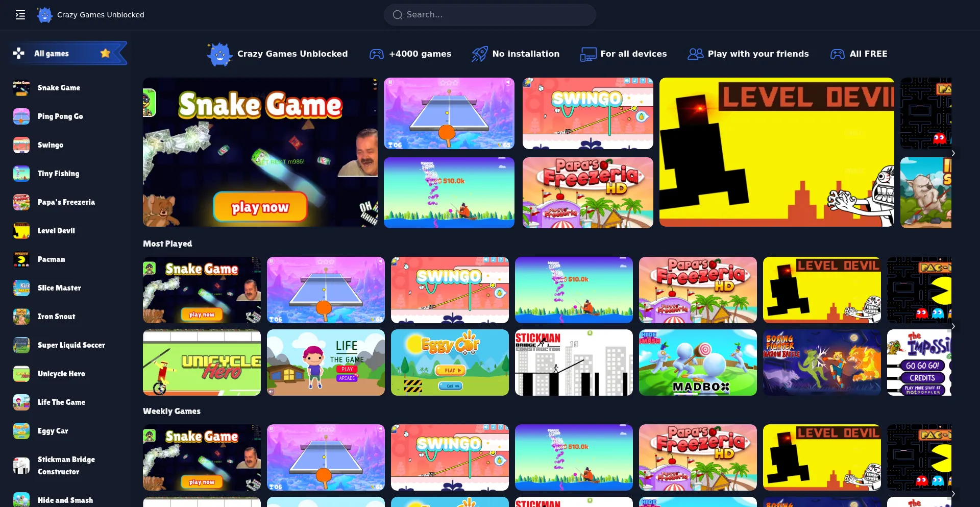Open Pacman icon in sidebar
The width and height of the screenshot is (980, 507).
click(21, 259)
